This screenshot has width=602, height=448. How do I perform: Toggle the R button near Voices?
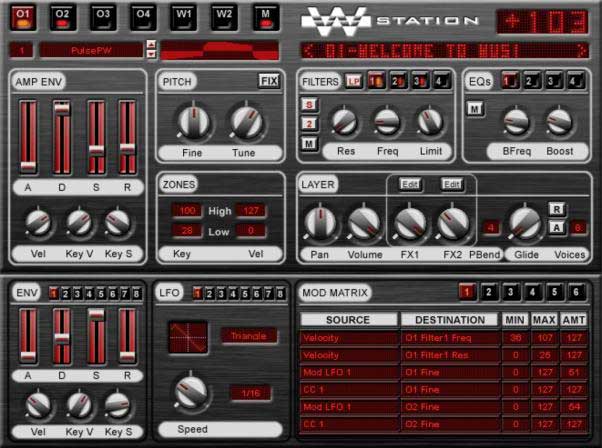[x=556, y=209]
